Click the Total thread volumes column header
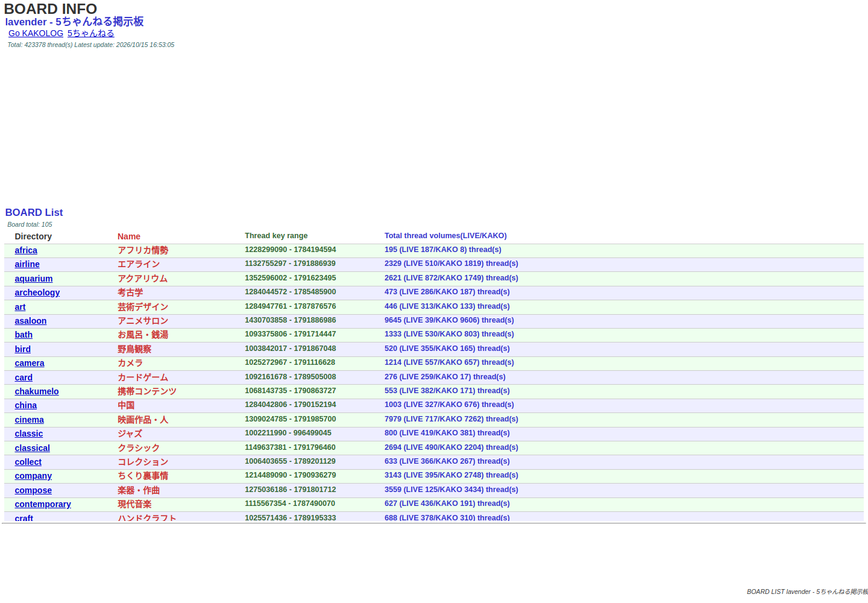The height and width of the screenshot is (603, 868). (x=445, y=236)
